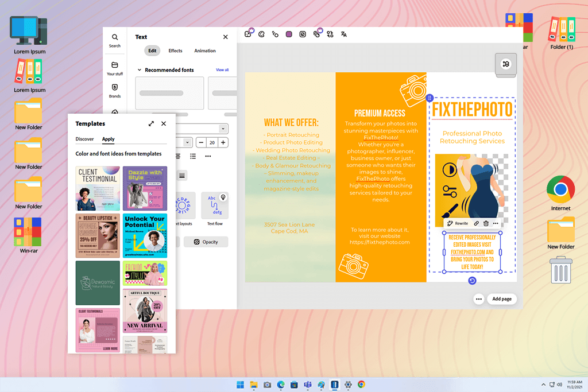The height and width of the screenshot is (392, 588).
Task: Apply the Client Testimonial template
Action: point(98,188)
